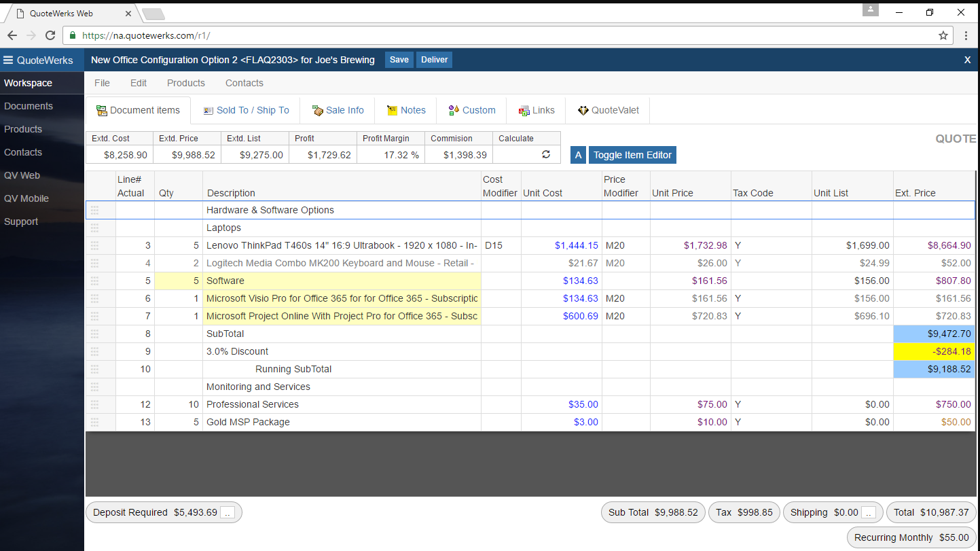Click the drag handle for the Gold MSP Package row
The image size is (980, 551).
click(x=94, y=422)
